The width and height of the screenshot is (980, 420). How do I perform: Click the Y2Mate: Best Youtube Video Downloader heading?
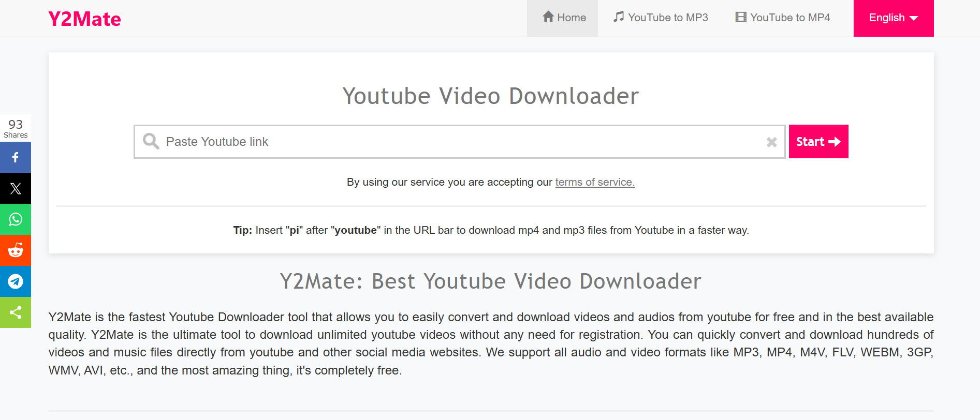[491, 281]
